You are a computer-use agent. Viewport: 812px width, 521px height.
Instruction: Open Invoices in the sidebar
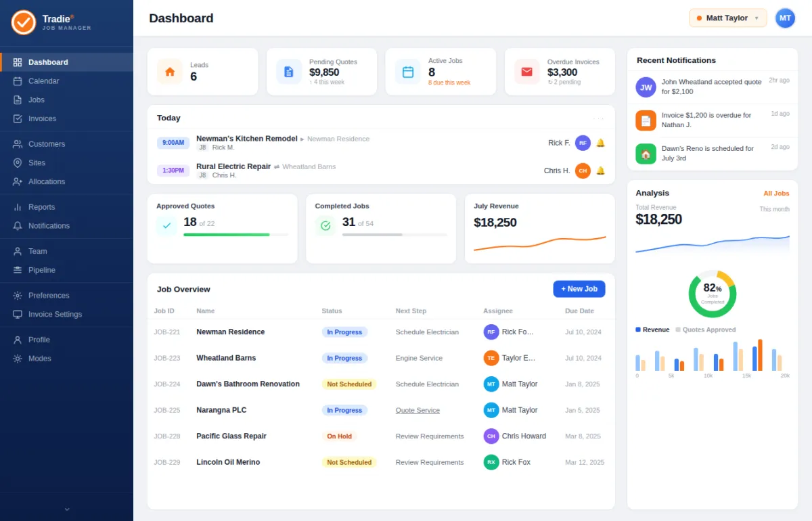point(66,118)
